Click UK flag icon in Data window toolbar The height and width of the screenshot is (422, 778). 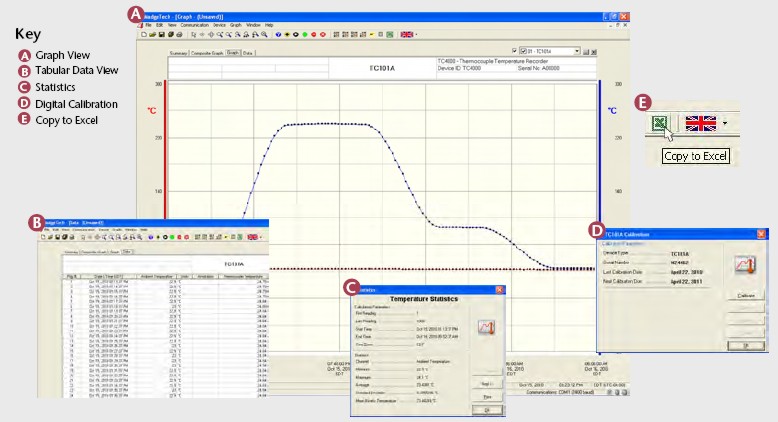253,237
